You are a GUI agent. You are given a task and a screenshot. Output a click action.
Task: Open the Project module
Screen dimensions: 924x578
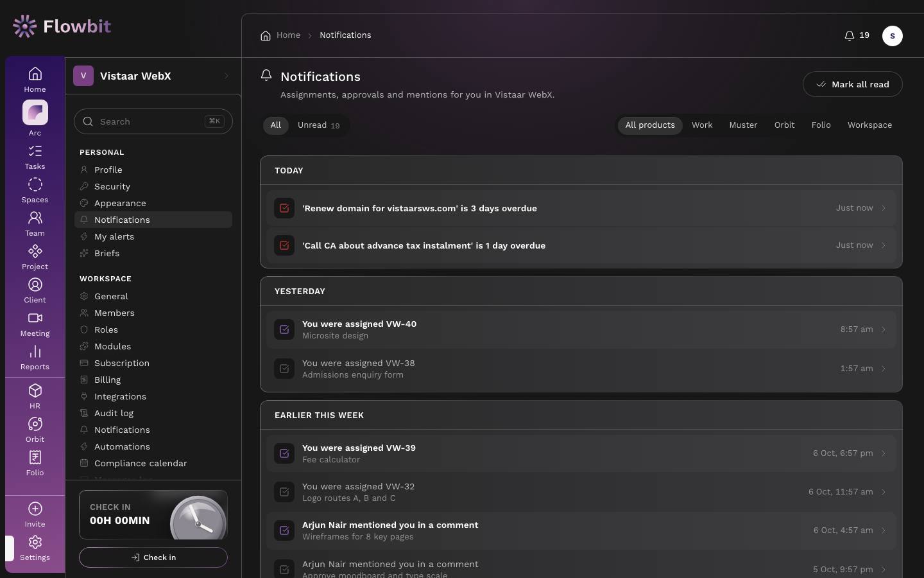point(35,258)
